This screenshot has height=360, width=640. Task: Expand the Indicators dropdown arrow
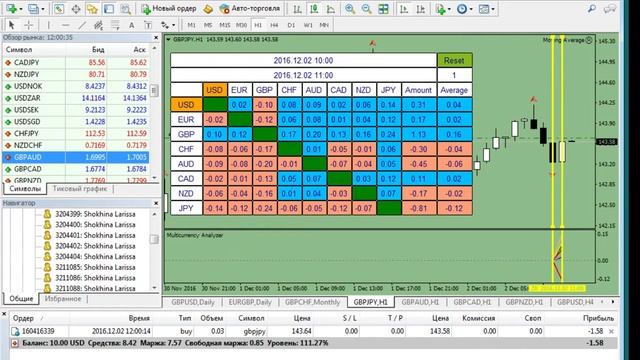pyautogui.click(x=449, y=9)
